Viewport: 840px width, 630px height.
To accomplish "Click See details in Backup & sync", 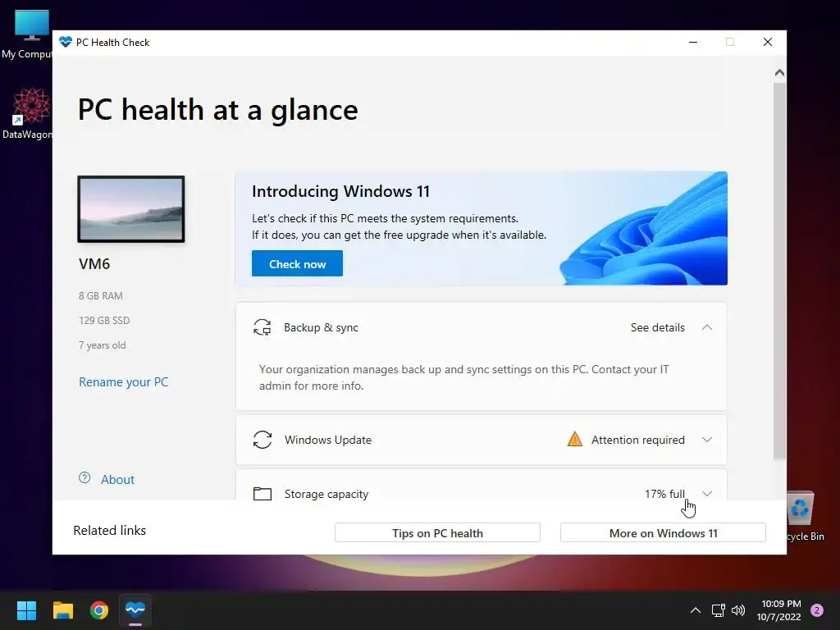I will pyautogui.click(x=657, y=327).
